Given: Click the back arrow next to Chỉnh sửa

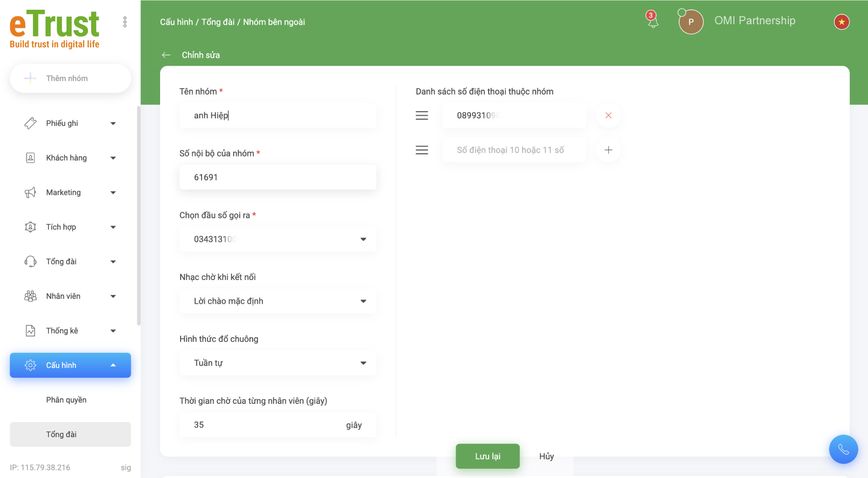Looking at the screenshot, I should pos(166,55).
